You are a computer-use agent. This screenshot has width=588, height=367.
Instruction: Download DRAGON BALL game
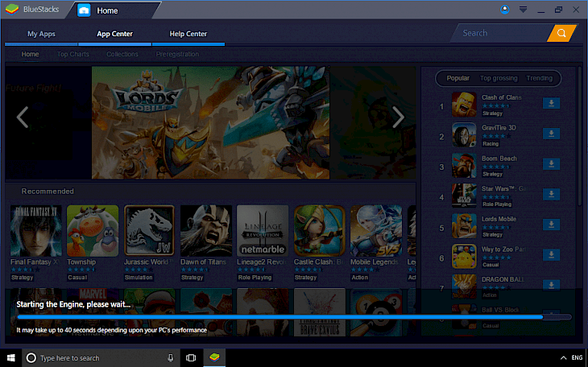(x=551, y=285)
